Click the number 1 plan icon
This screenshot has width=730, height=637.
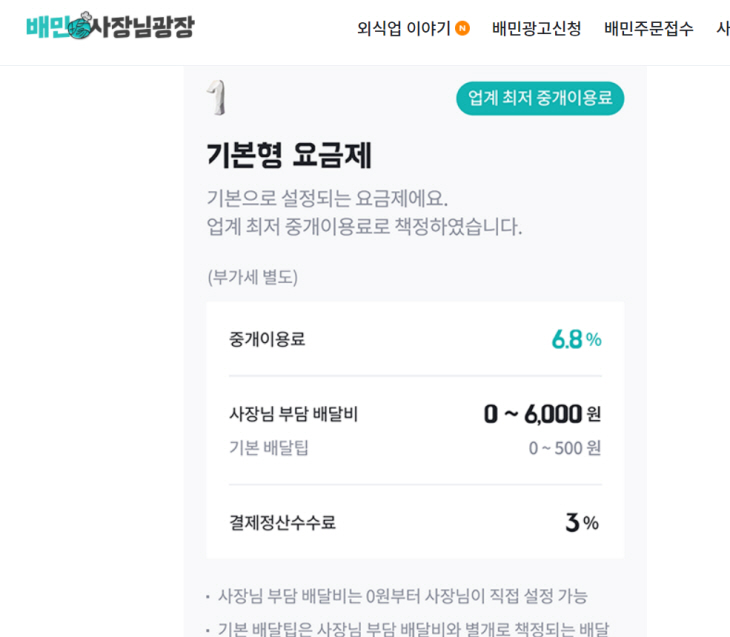coord(217,98)
